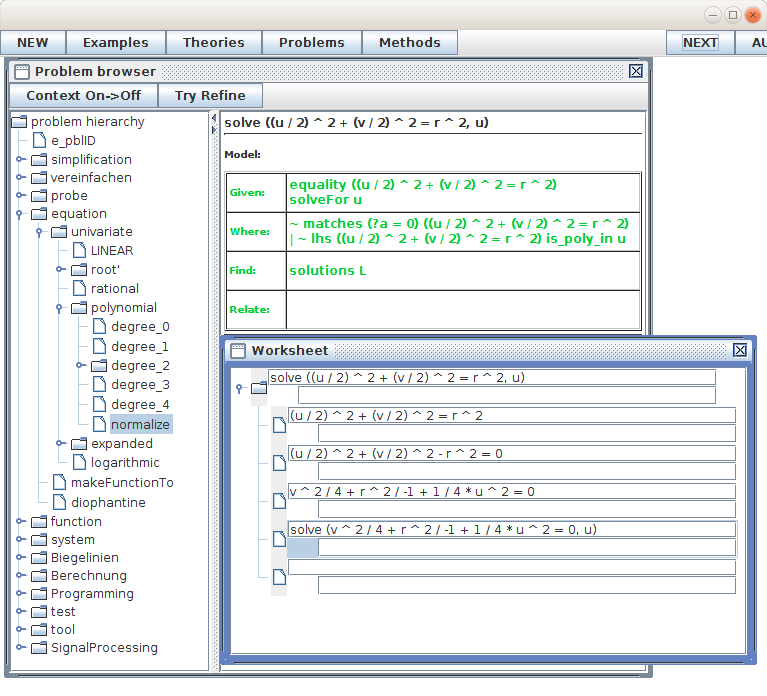Click the LINEAR document icon
767x696 pixels.
tap(79, 250)
